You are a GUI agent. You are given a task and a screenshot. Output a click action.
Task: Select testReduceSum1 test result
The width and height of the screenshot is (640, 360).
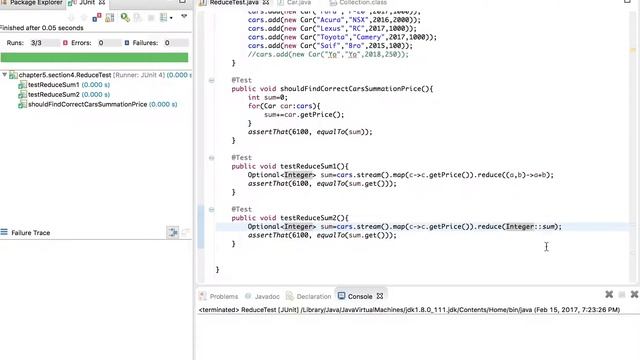(x=64, y=85)
